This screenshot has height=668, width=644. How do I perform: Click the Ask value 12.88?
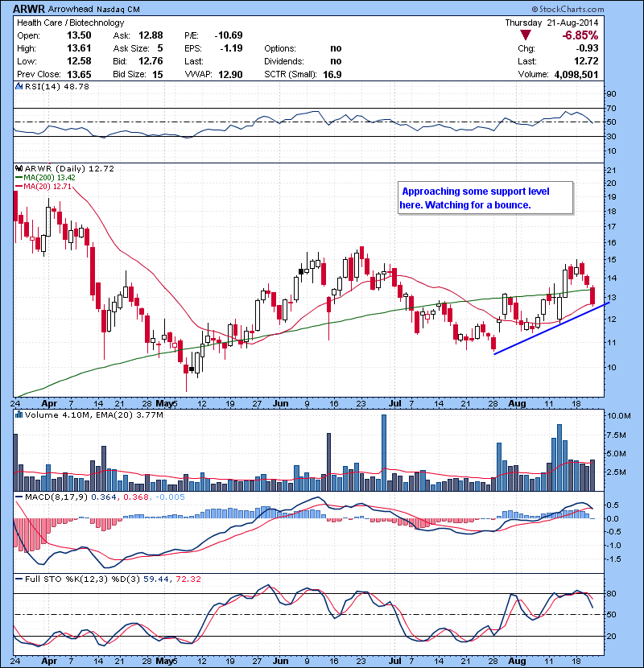151,35
